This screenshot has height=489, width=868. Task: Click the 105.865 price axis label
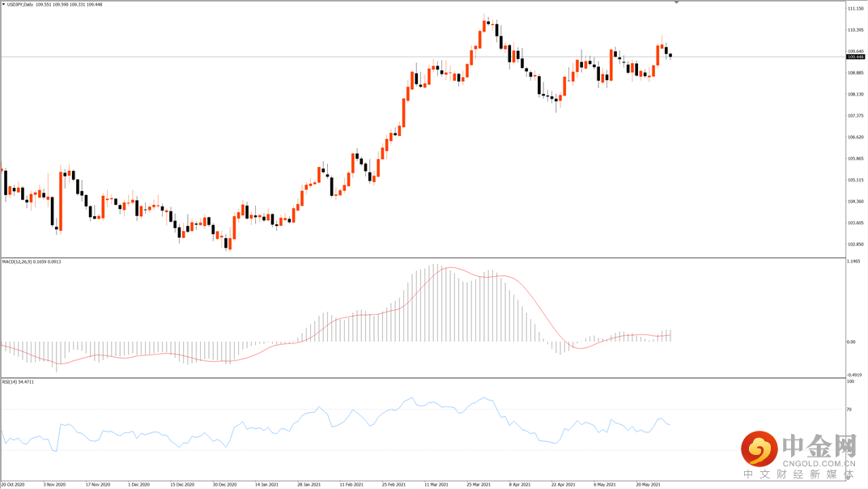(x=855, y=159)
